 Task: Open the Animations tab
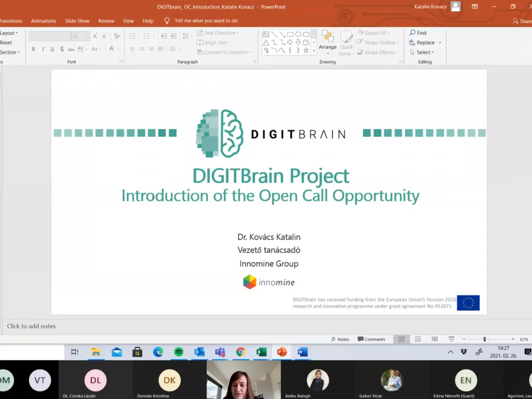[x=44, y=21]
